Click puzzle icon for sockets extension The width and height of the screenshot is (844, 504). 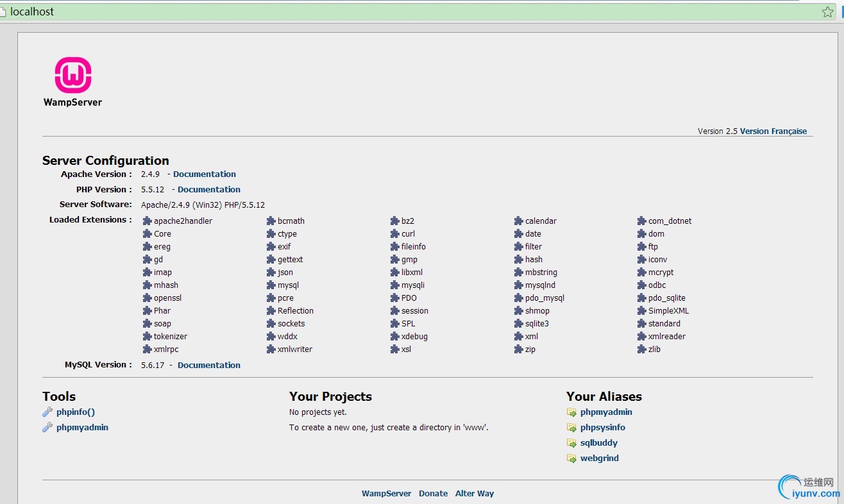point(271,324)
